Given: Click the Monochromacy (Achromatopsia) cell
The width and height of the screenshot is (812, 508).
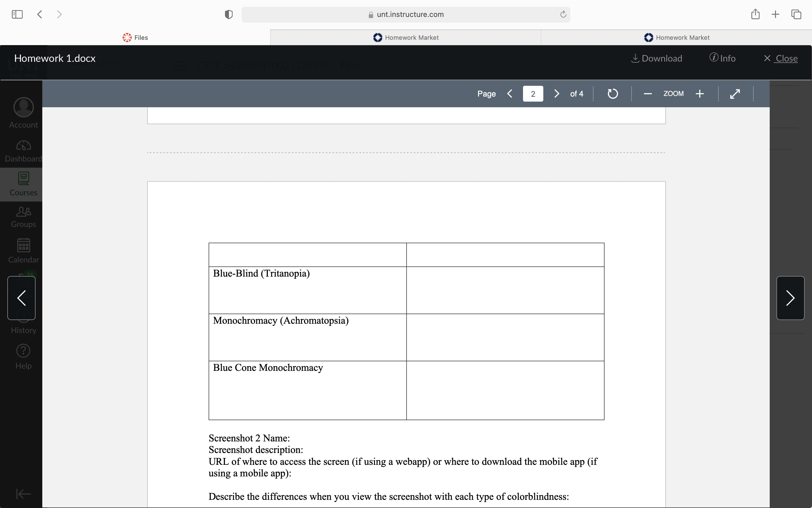Looking at the screenshot, I should (x=307, y=337).
